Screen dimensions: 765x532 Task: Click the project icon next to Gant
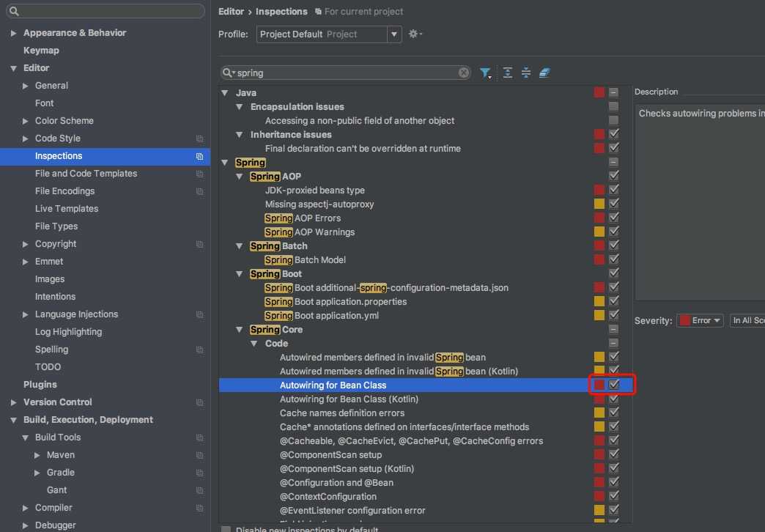pyautogui.click(x=199, y=490)
